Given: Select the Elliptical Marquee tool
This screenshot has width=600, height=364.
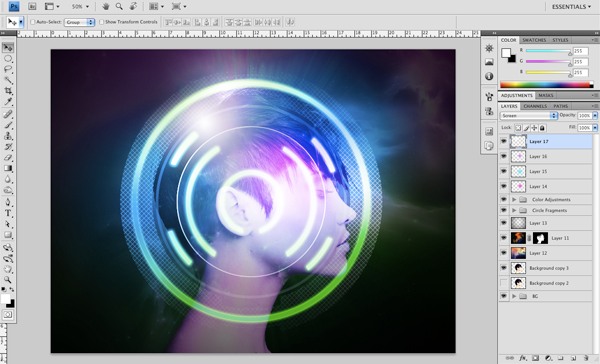Looking at the screenshot, I should point(8,59).
